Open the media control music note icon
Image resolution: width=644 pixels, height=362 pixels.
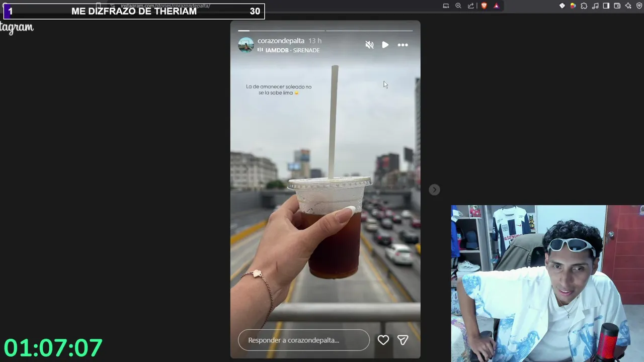(595, 6)
